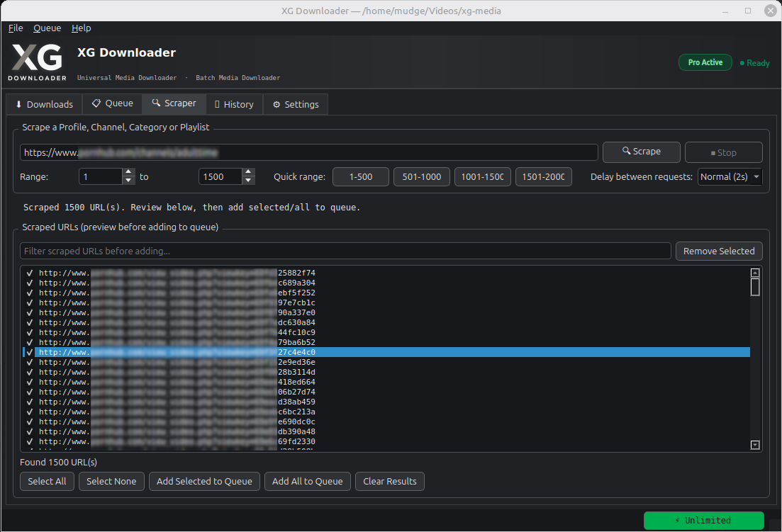Click Select All button

(47, 481)
